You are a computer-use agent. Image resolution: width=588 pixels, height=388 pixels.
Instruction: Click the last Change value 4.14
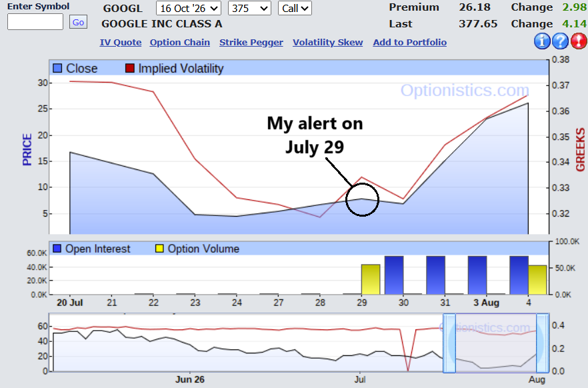tap(574, 23)
